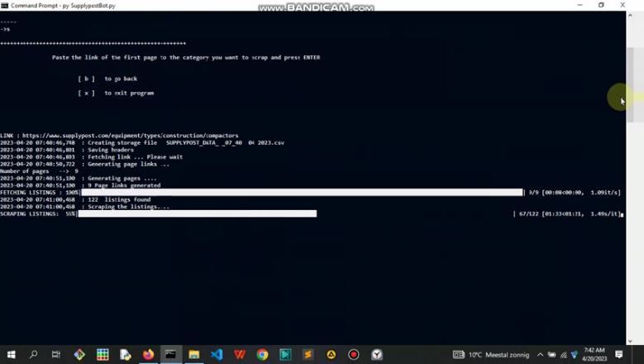Click '9 Page links generated' log line

click(80, 185)
